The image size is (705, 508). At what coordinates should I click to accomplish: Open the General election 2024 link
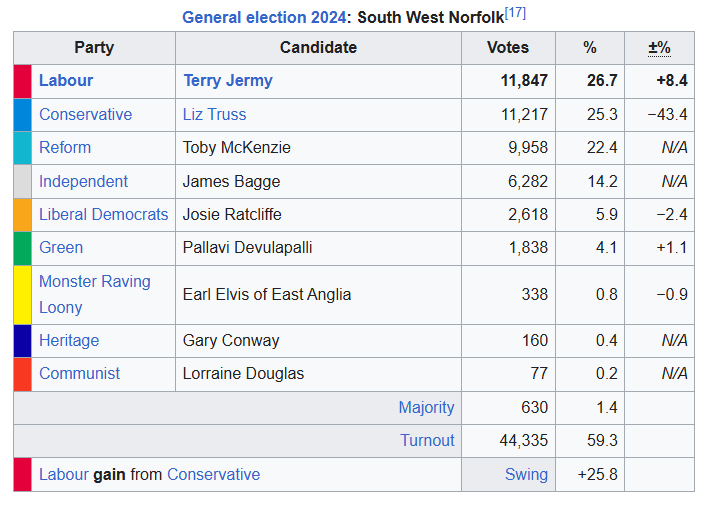tap(264, 17)
